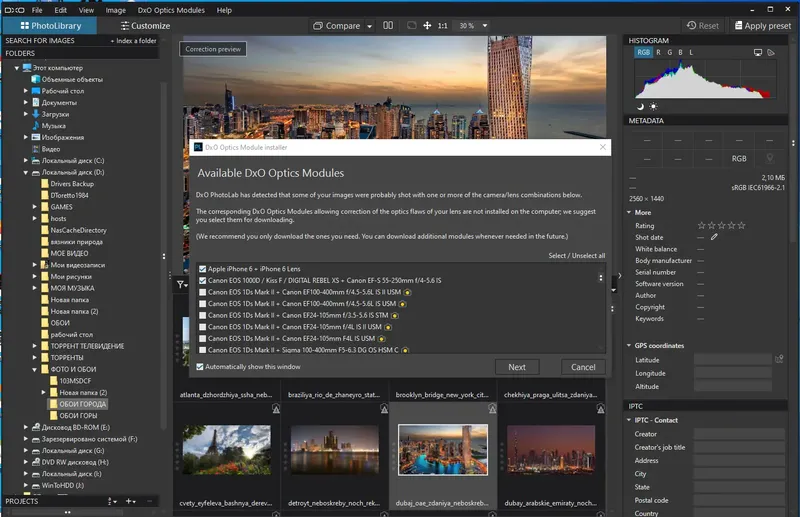Select the pan (move) tool icon

click(x=428, y=25)
